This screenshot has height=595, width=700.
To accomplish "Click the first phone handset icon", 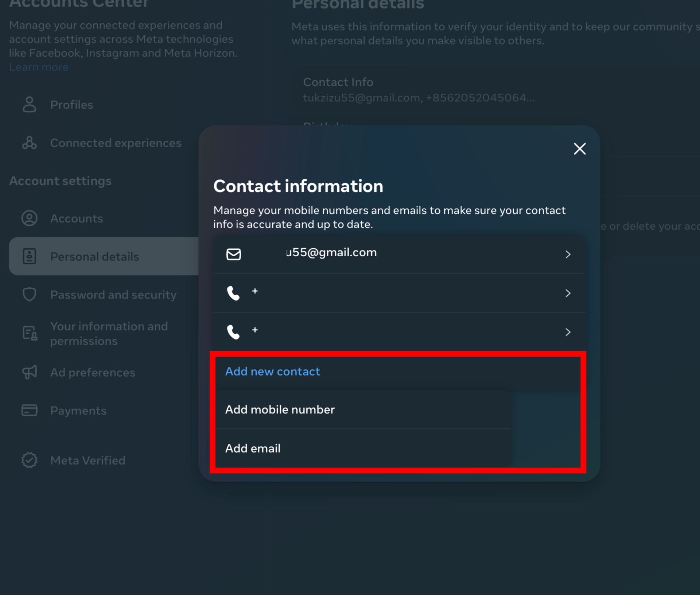I will point(233,293).
